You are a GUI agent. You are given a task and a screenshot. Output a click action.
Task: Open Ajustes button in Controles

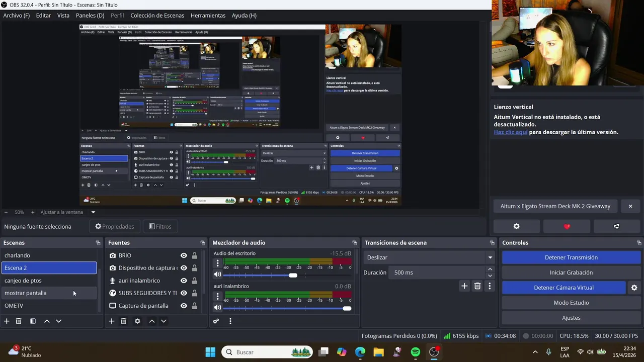click(x=571, y=318)
